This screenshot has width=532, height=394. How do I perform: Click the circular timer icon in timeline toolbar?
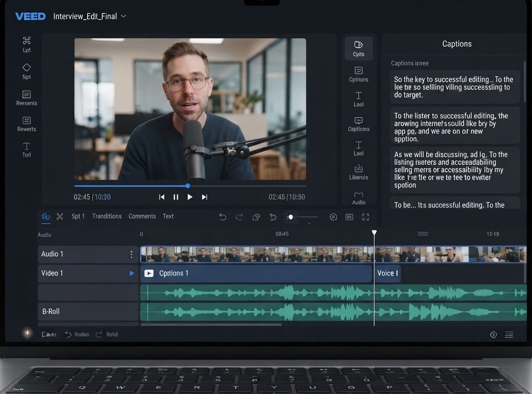point(333,217)
